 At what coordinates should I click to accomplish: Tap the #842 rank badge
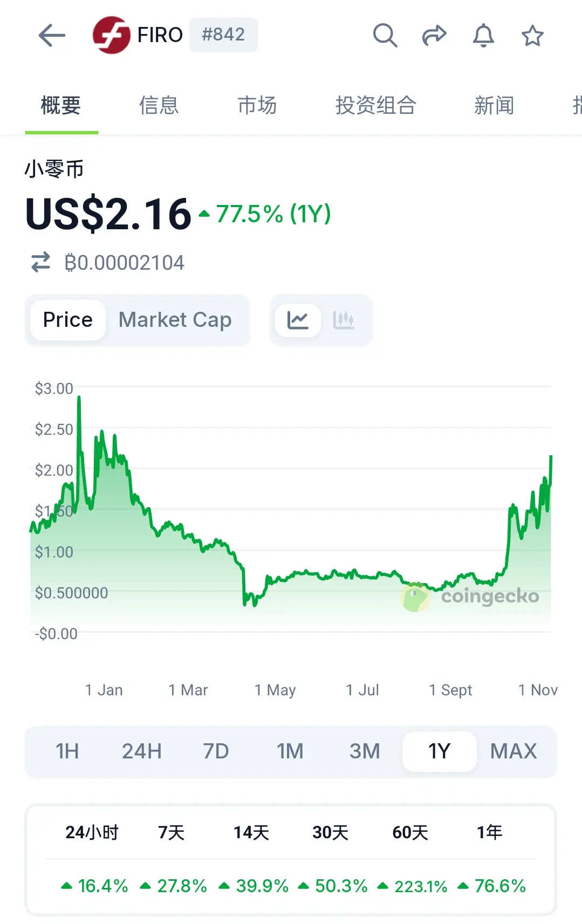[x=223, y=35]
